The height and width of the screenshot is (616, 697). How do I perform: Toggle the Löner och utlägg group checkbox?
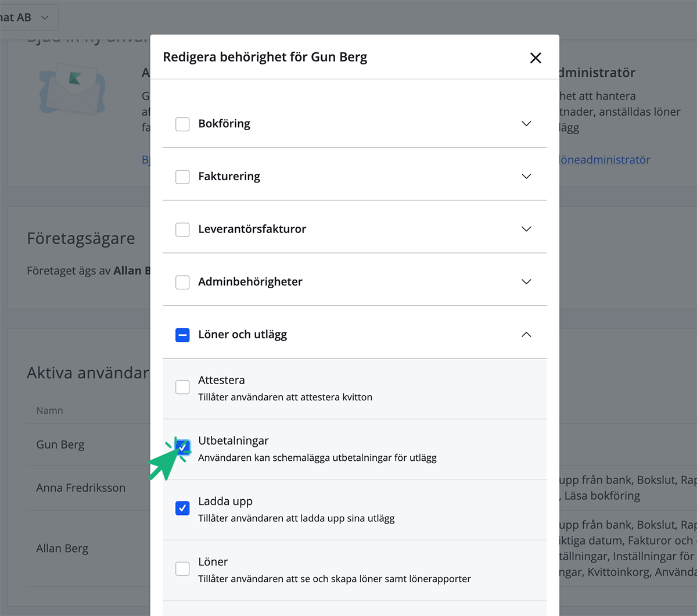[182, 335]
